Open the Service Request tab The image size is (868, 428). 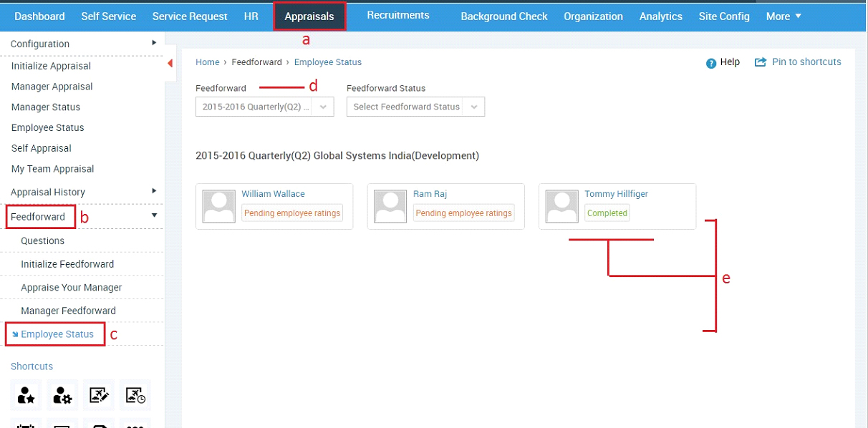click(x=190, y=16)
